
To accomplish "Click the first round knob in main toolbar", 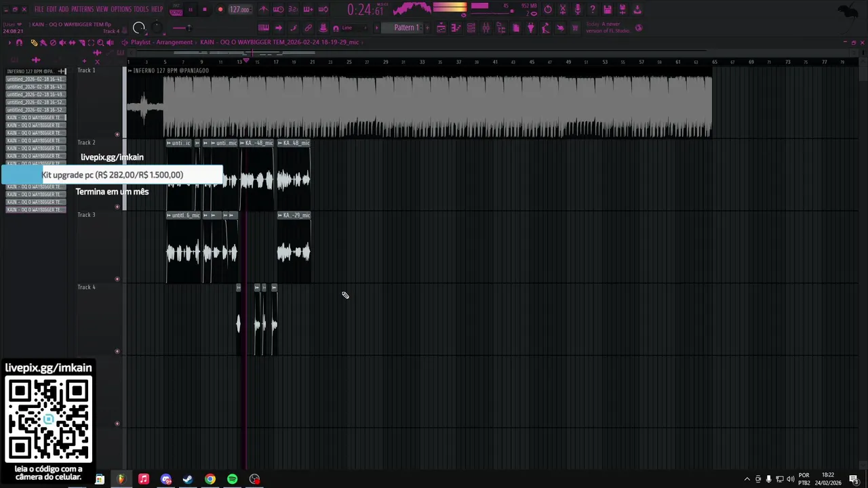I will click(138, 28).
